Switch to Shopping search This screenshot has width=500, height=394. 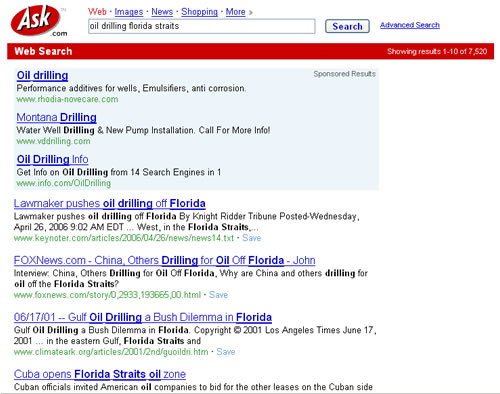199,12
